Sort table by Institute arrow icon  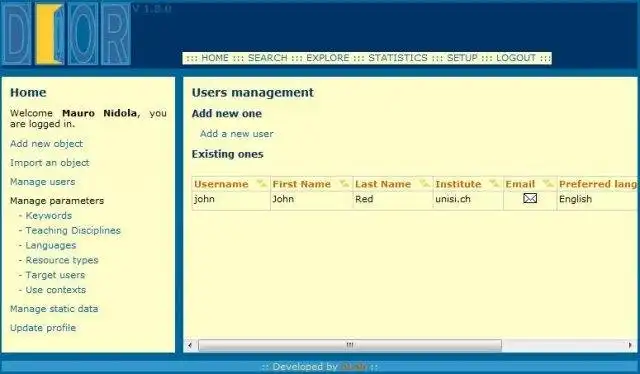coord(494,184)
